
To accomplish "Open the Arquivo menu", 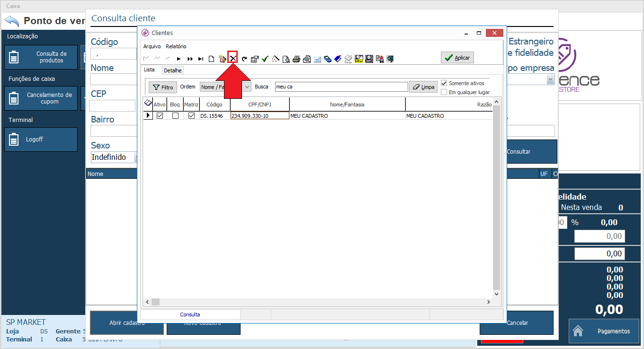I will click(152, 46).
